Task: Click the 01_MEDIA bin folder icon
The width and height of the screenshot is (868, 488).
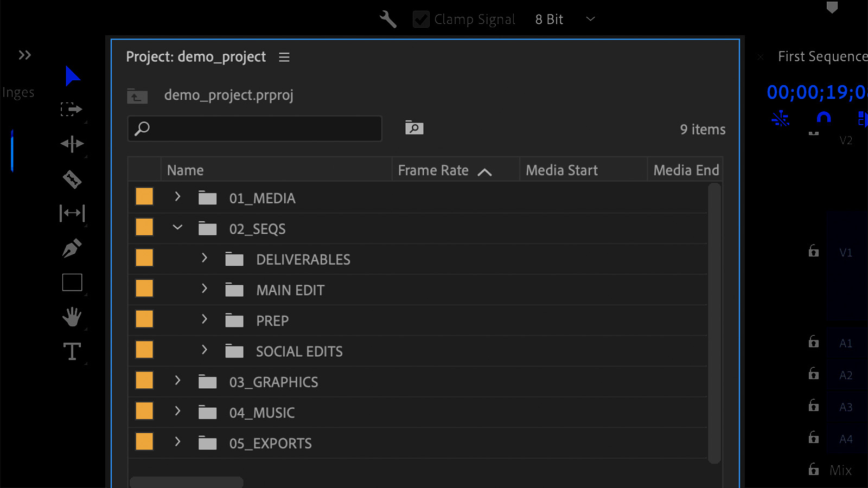Action: click(207, 198)
